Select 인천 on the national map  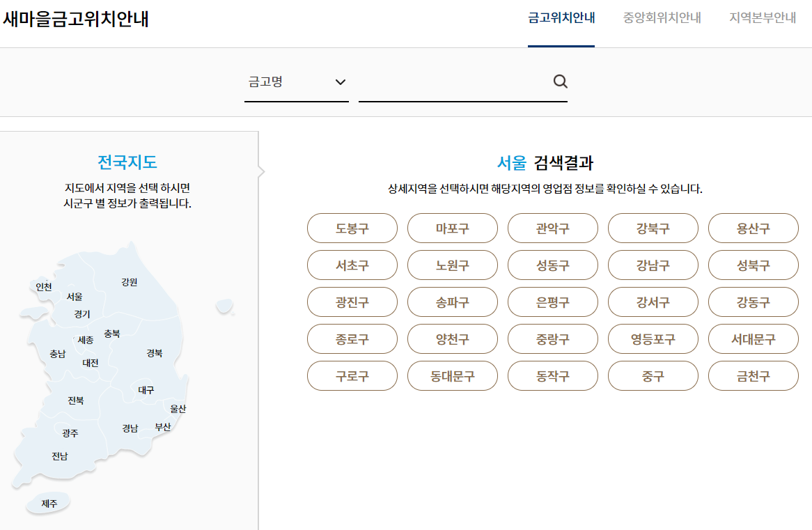coord(44,287)
